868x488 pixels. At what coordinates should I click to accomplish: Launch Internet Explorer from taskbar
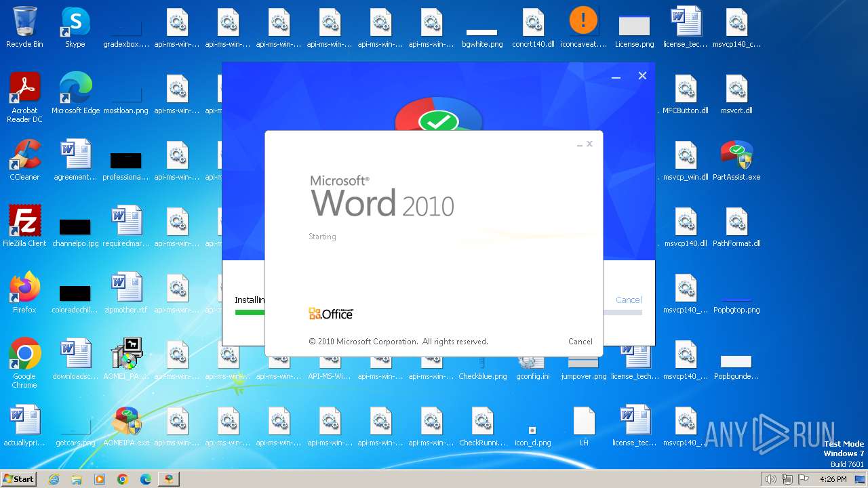(54, 479)
